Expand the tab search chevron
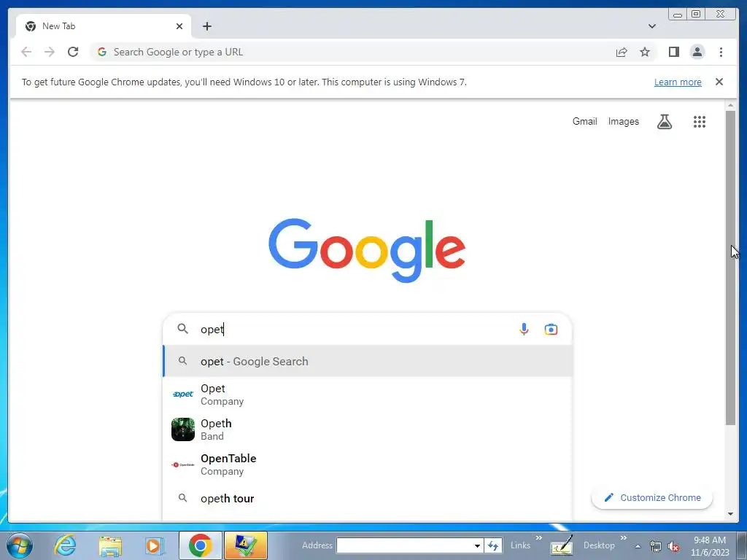The image size is (747, 560). [652, 26]
